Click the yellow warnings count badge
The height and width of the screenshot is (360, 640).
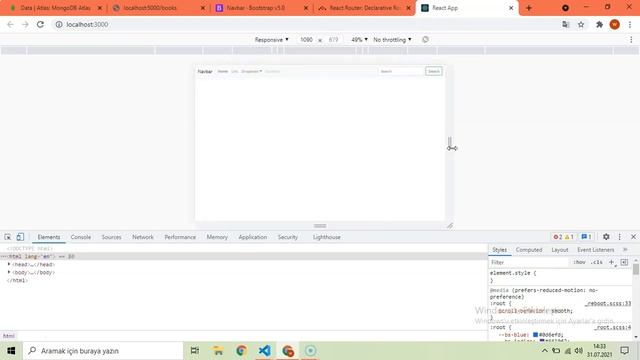point(569,237)
